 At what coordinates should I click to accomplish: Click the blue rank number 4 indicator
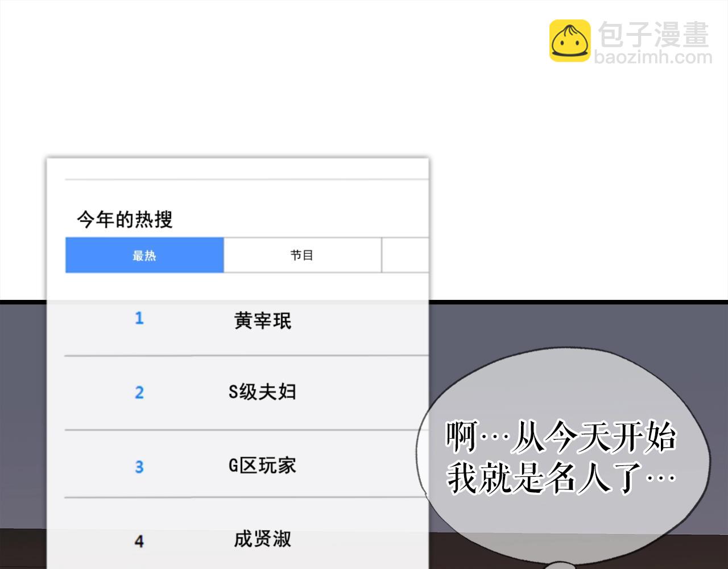point(139,542)
